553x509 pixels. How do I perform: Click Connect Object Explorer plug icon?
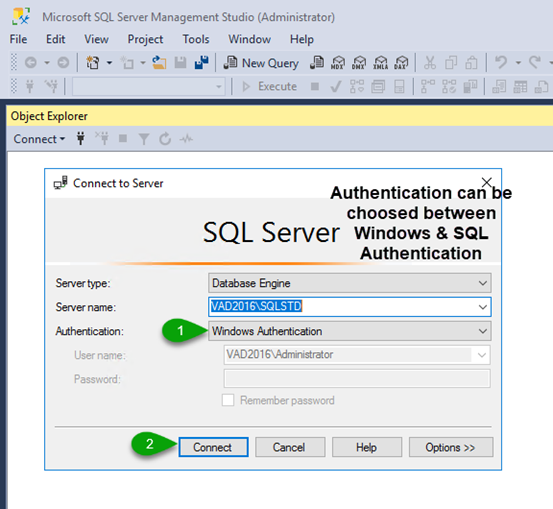pos(81,139)
